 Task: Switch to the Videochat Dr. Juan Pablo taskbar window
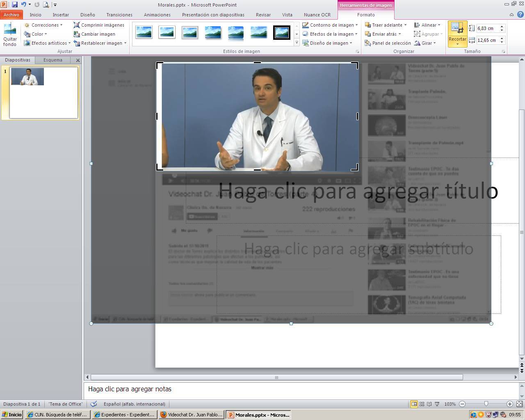(192, 415)
